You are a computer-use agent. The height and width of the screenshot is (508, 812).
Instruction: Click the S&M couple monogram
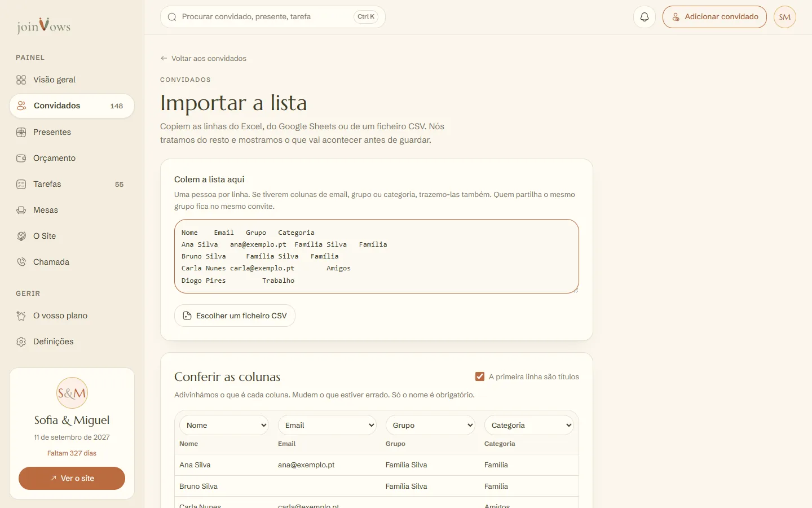(x=72, y=393)
